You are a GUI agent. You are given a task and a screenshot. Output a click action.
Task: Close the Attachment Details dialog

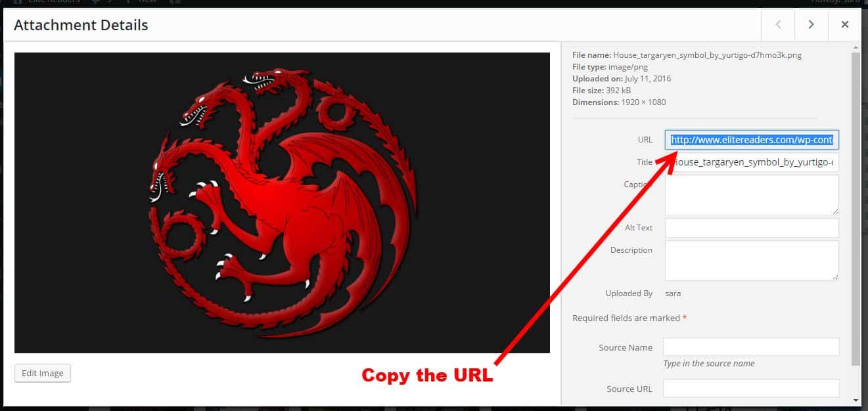tap(845, 24)
